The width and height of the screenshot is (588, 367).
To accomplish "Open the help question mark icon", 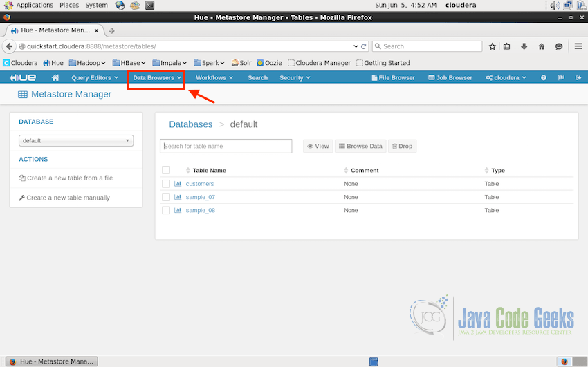I will click(x=543, y=77).
